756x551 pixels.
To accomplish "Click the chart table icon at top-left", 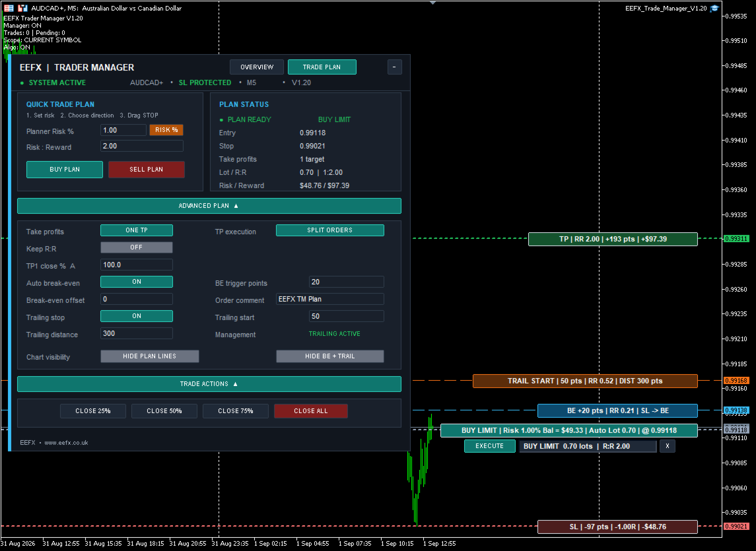I will point(9,8).
